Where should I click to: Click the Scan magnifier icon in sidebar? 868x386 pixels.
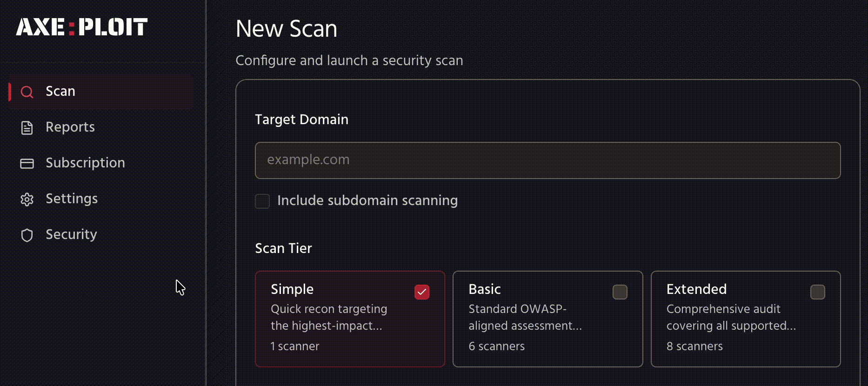click(x=27, y=92)
